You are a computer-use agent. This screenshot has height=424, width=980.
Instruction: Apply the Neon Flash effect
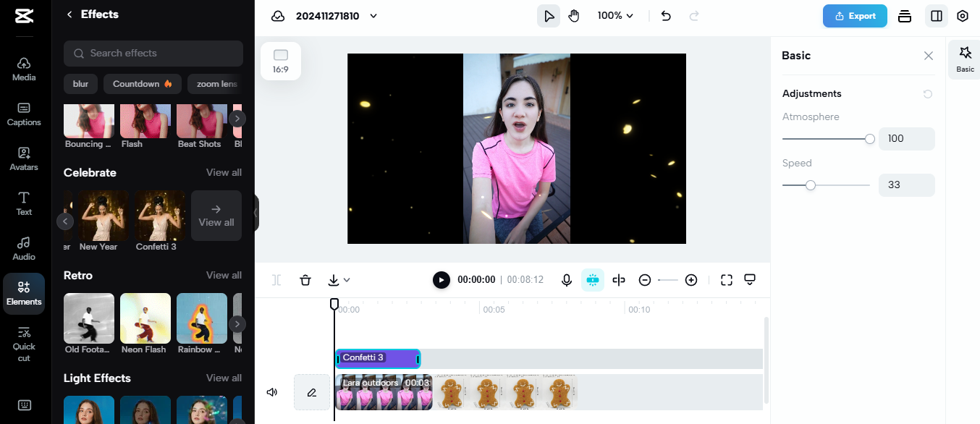pyautogui.click(x=145, y=318)
